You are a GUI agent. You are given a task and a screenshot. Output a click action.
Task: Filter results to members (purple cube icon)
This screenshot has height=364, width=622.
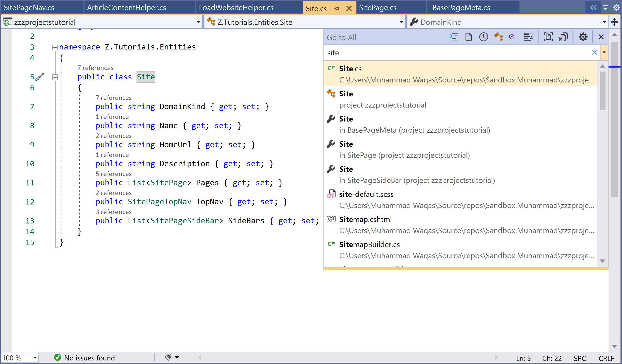(512, 37)
